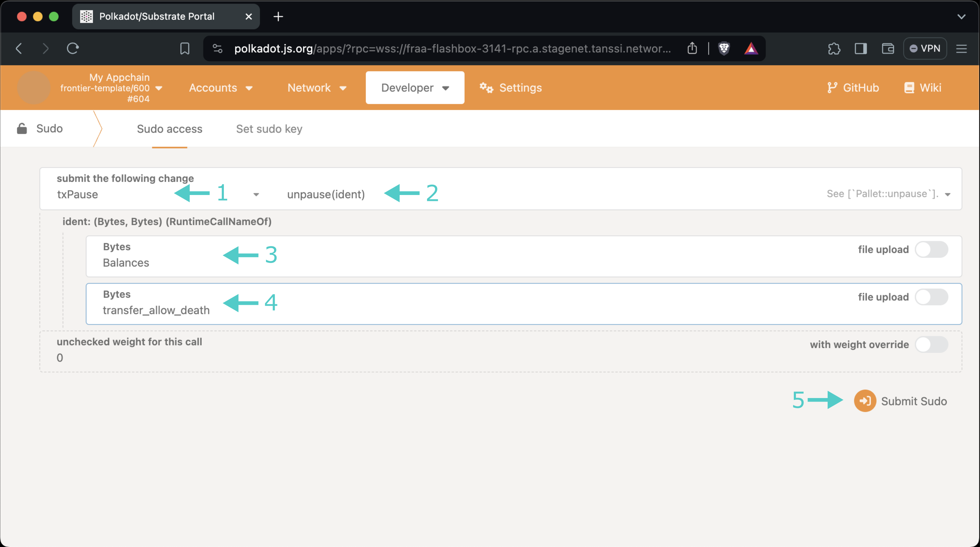This screenshot has height=547, width=980.
Task: Open the unpause(ident) method dropdown
Action: [326, 194]
